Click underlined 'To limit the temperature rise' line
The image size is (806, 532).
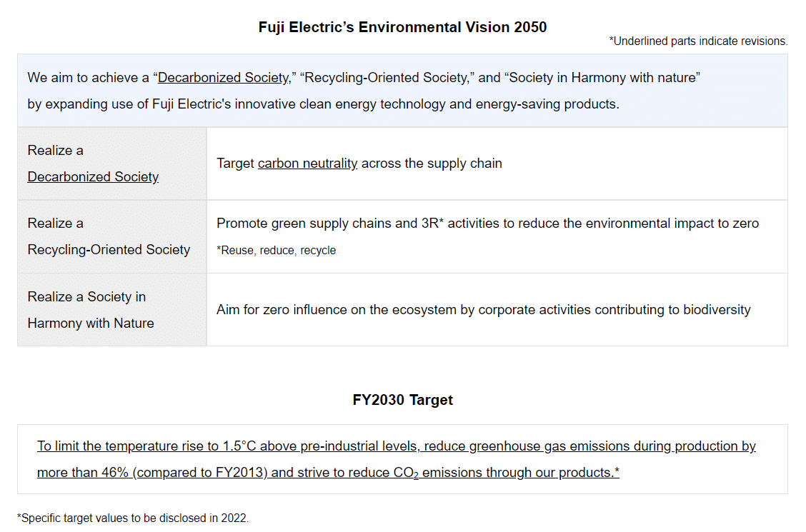pyautogui.click(x=397, y=446)
